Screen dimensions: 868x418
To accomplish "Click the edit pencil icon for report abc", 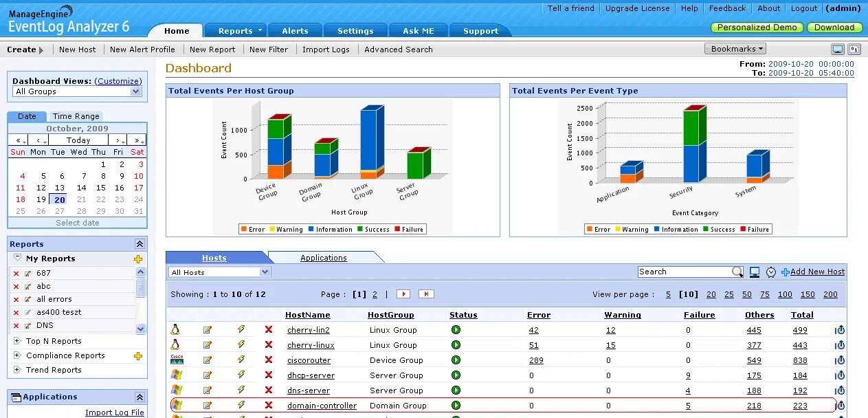I will [28, 287].
